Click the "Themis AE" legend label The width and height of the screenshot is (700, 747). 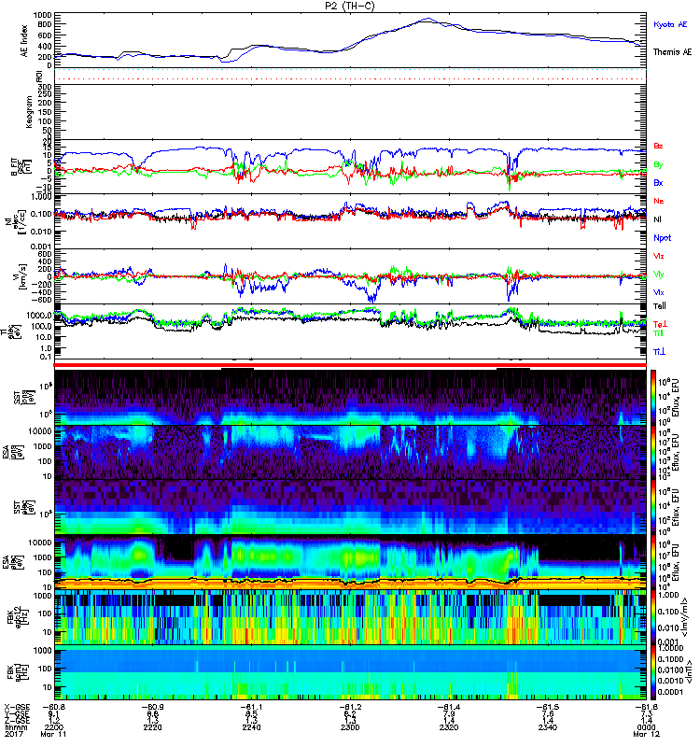coord(672,52)
